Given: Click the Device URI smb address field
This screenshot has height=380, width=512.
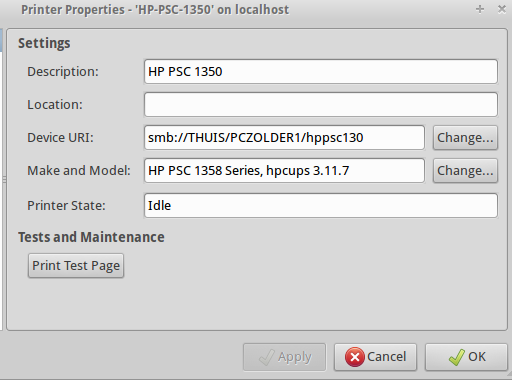Looking at the screenshot, I should [x=284, y=137].
